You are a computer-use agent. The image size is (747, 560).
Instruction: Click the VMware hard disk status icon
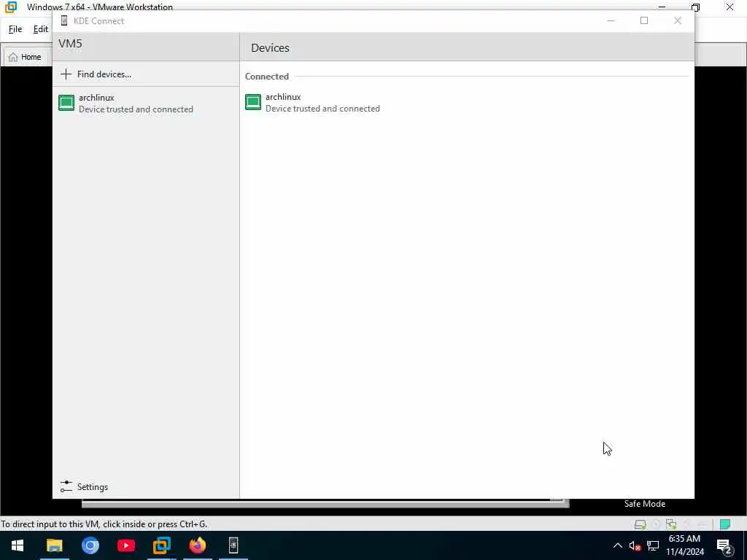click(640, 524)
